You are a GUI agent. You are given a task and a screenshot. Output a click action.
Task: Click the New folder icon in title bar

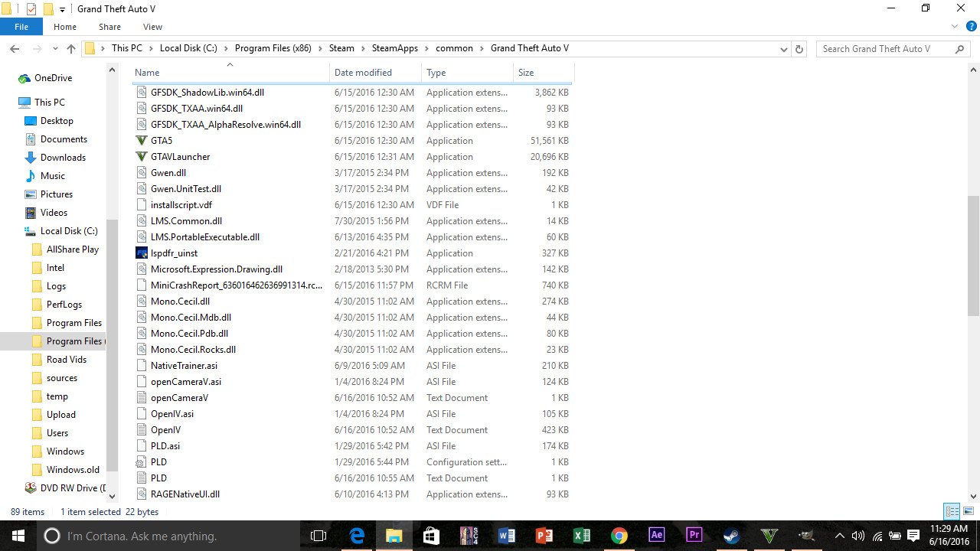[48, 9]
